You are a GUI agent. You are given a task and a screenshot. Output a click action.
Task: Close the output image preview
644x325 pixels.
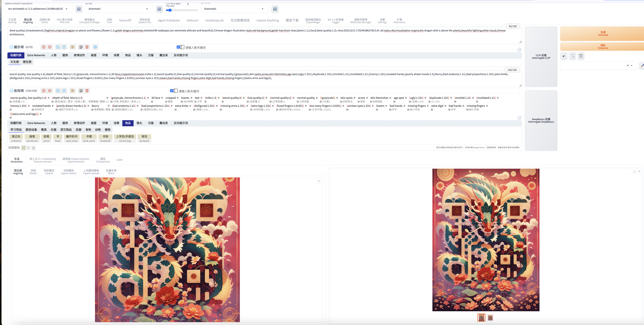click(x=639, y=171)
